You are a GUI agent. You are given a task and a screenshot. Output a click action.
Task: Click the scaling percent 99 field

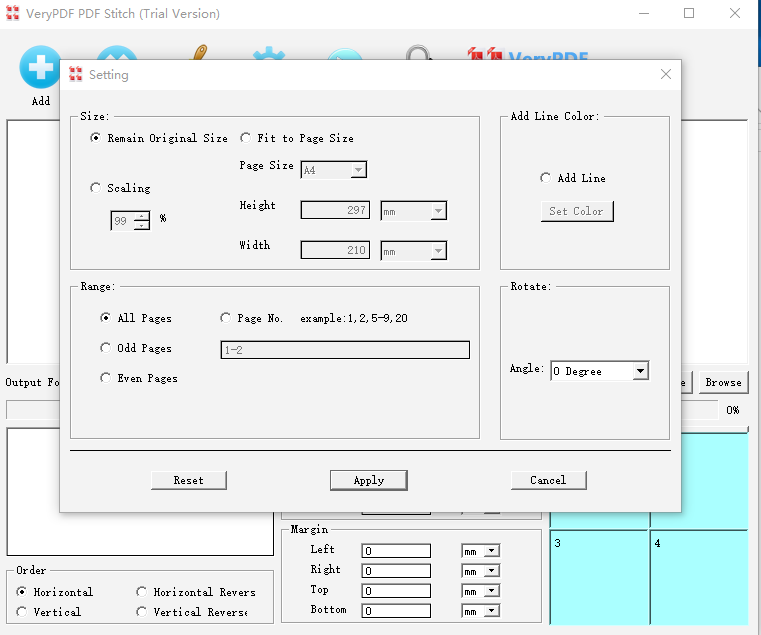click(122, 221)
